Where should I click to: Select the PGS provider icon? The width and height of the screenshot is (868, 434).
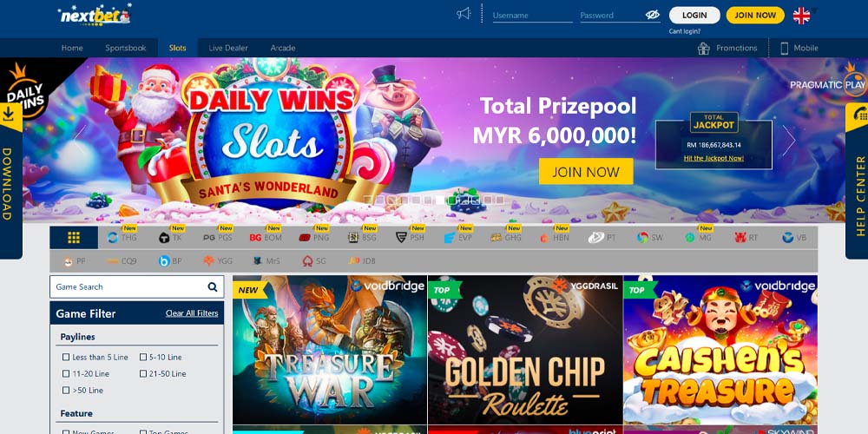[x=218, y=238]
